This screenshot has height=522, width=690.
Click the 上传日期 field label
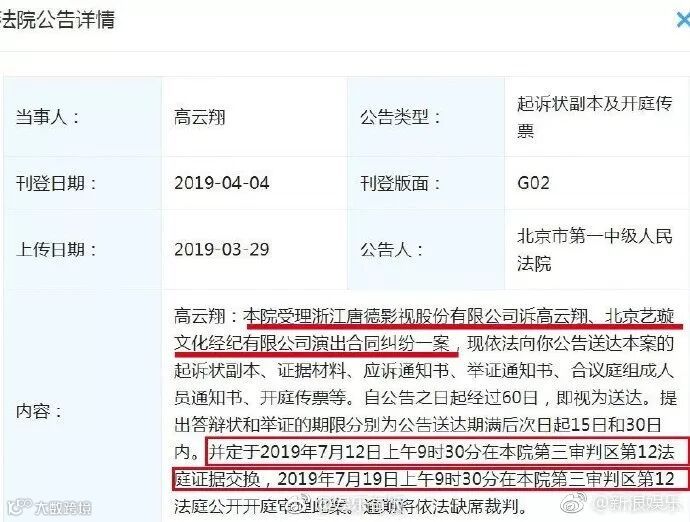56,250
